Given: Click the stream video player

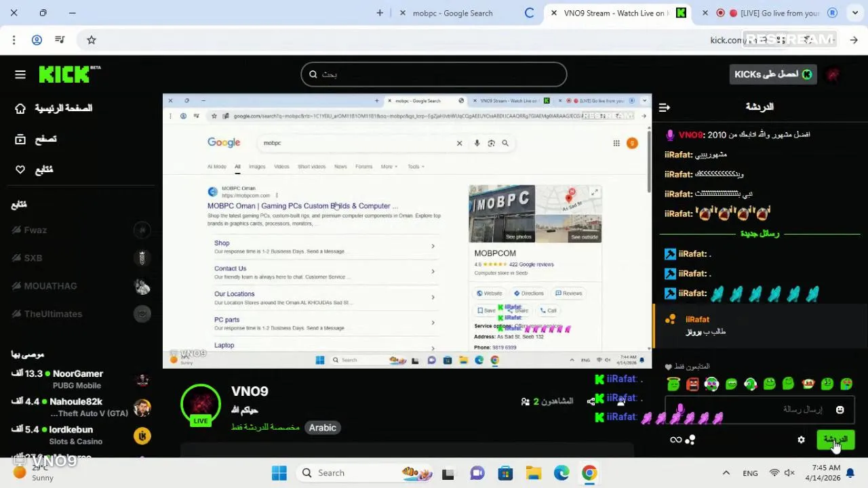Looking at the screenshot, I should pyautogui.click(x=407, y=231).
